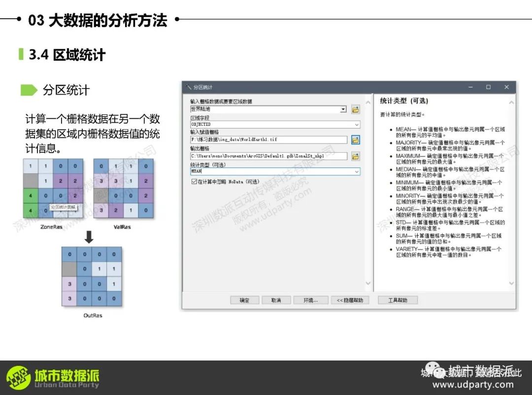Click help pane scroll-down arrow
This screenshot has height=395, width=532.
[x=511, y=283]
